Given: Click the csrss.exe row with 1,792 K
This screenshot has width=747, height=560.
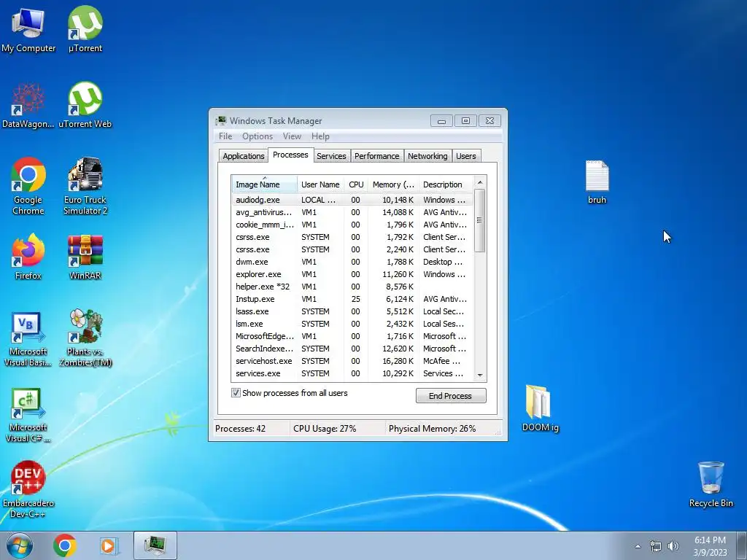Looking at the screenshot, I should [x=352, y=237].
